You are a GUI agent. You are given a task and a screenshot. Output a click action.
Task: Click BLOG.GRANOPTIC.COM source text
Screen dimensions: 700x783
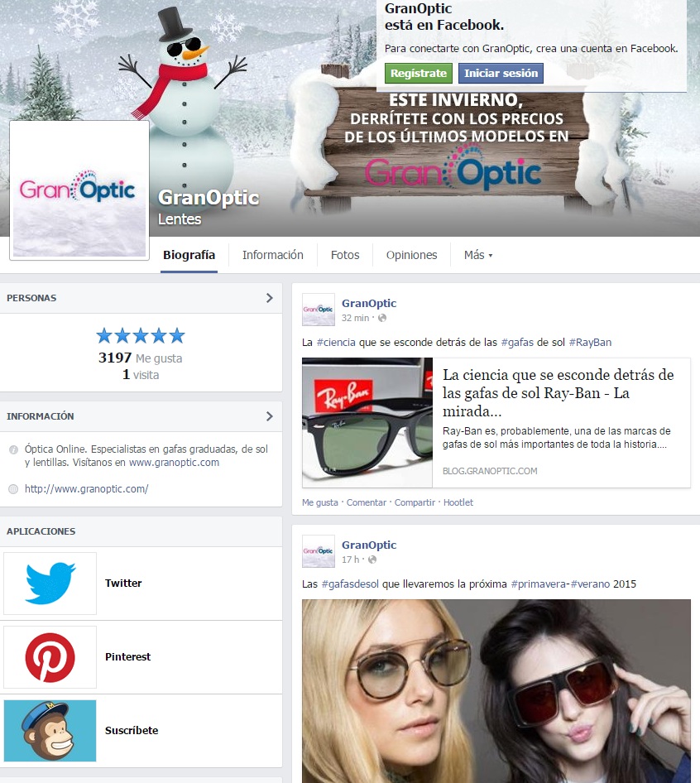(490, 471)
